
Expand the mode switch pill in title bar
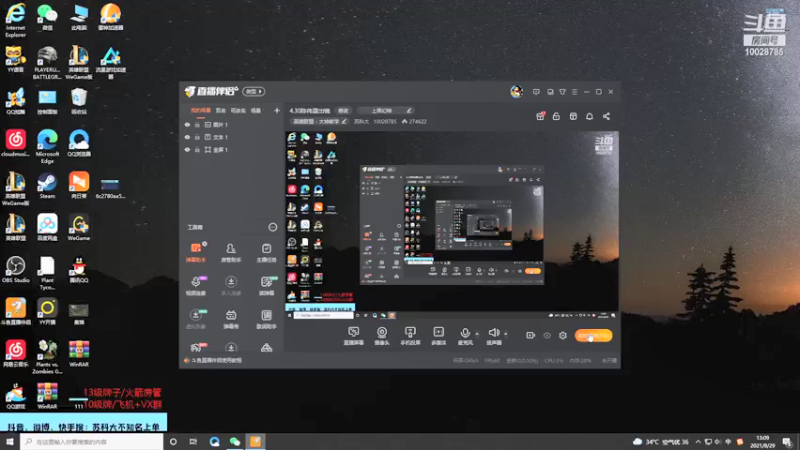click(254, 91)
